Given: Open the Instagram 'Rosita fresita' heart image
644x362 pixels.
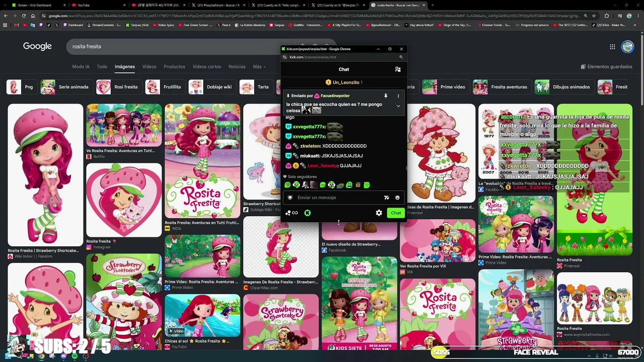Looking at the screenshot, I should point(124,200).
